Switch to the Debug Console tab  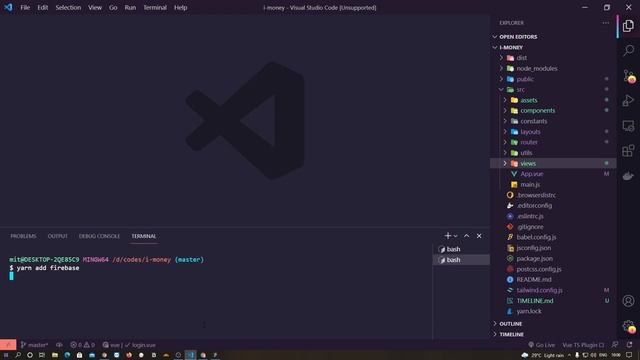click(99, 236)
